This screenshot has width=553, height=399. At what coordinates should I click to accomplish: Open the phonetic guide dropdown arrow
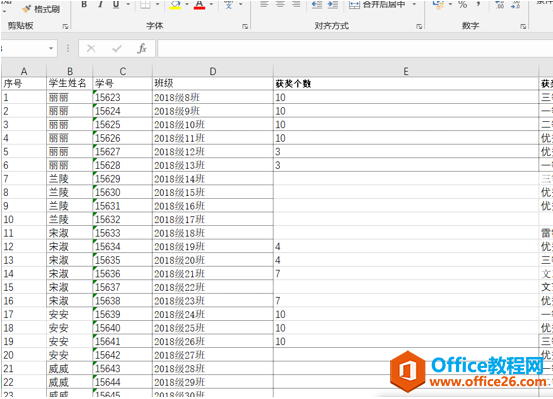pos(241,5)
